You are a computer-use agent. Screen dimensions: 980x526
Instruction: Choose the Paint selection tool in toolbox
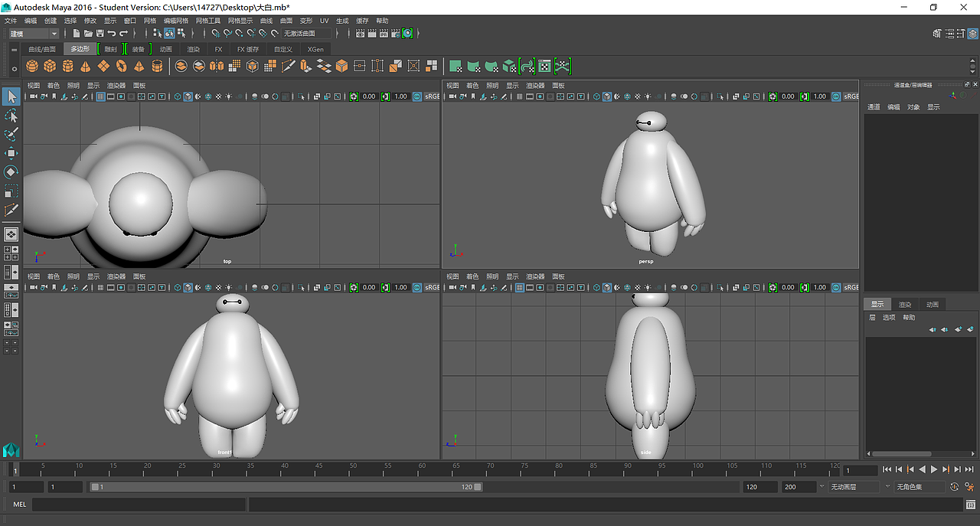[11, 135]
